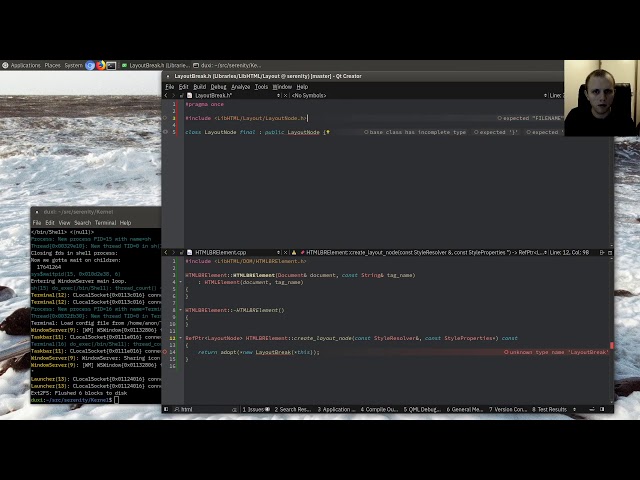The image size is (640, 480).
Task: Open the Window menu in Qt Creator
Action: tap(282, 87)
